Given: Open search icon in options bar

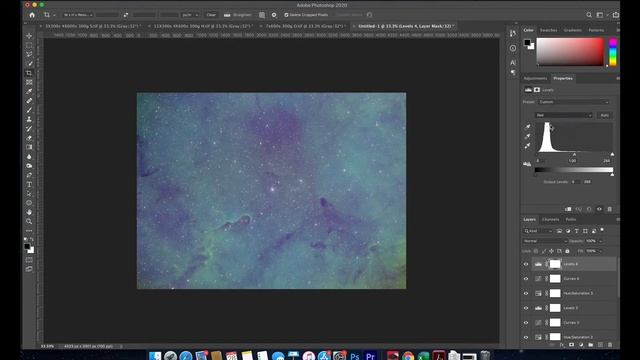Looking at the screenshot, I should point(589,15).
